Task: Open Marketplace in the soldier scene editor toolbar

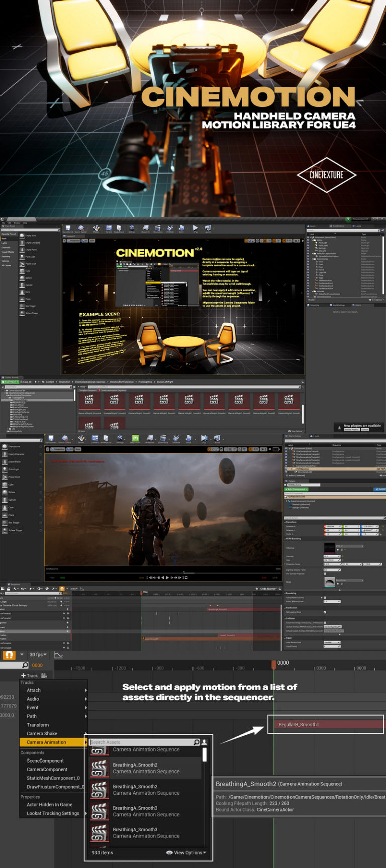Action: click(x=106, y=439)
